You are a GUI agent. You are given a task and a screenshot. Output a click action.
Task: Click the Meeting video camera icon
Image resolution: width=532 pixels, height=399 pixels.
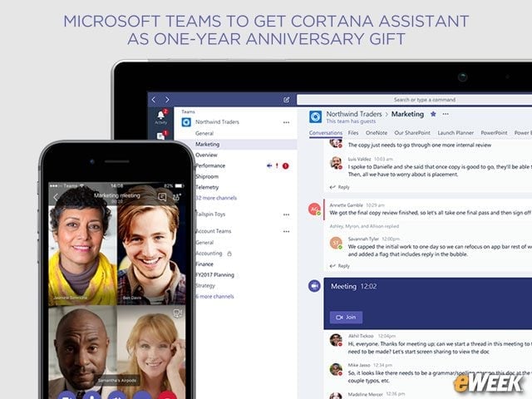tap(314, 286)
